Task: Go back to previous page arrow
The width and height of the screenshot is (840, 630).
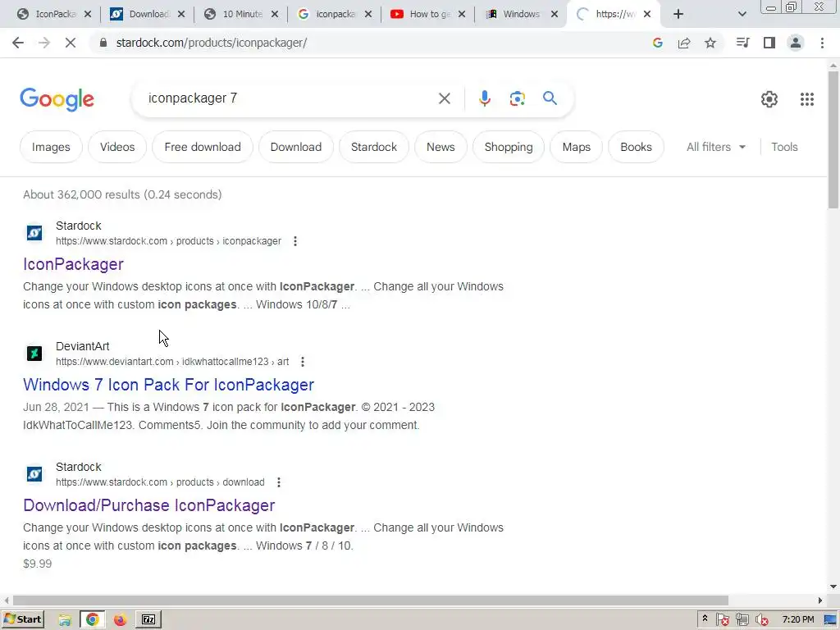Action: pyautogui.click(x=18, y=43)
